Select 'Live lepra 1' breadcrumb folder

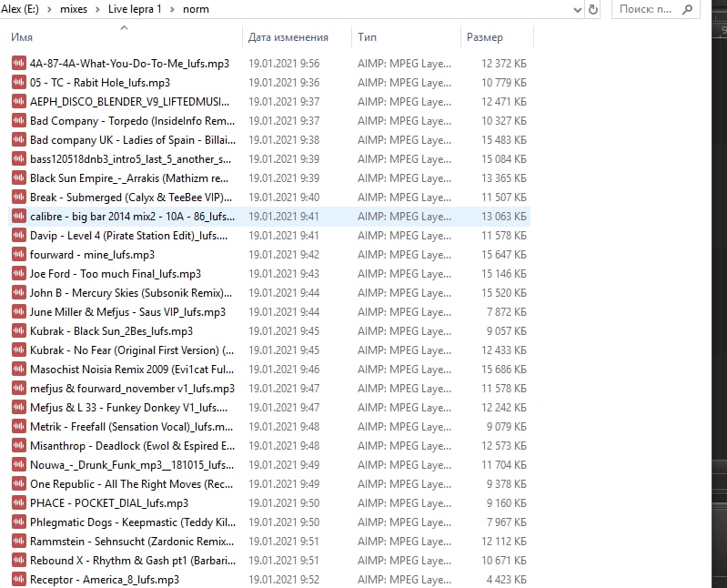tap(135, 9)
